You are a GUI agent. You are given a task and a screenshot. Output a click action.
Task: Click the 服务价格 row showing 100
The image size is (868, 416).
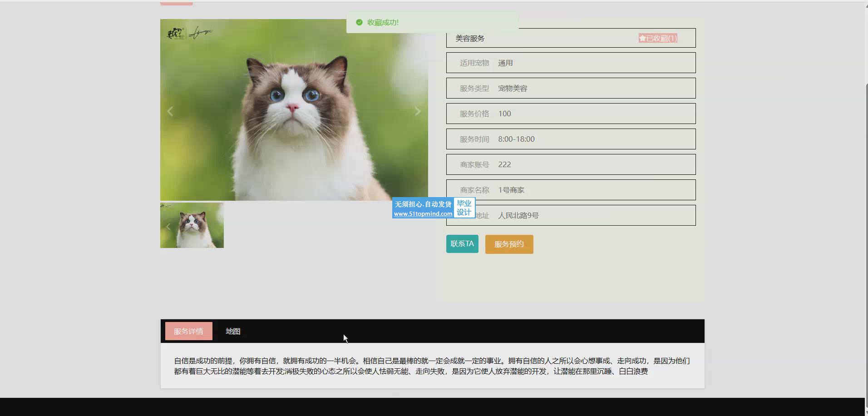tap(571, 114)
